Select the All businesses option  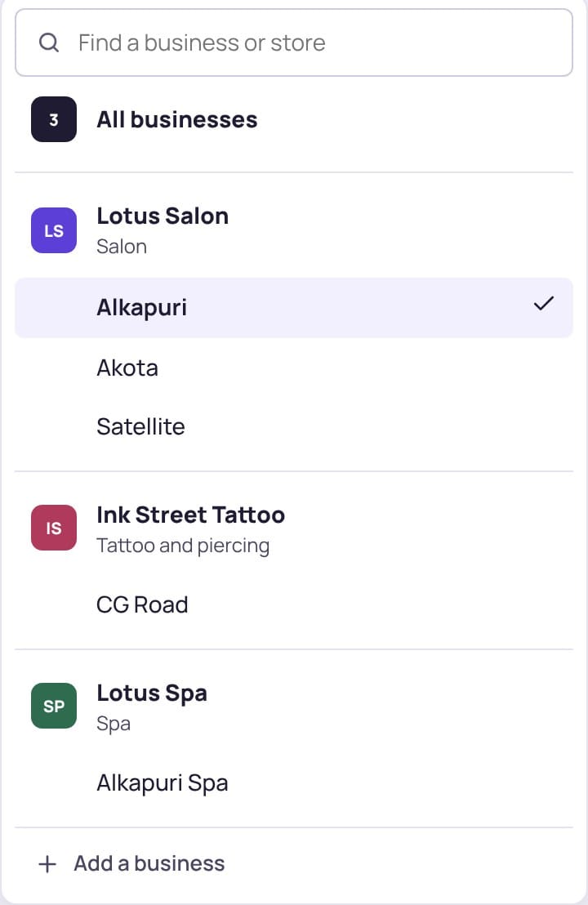[294, 119]
